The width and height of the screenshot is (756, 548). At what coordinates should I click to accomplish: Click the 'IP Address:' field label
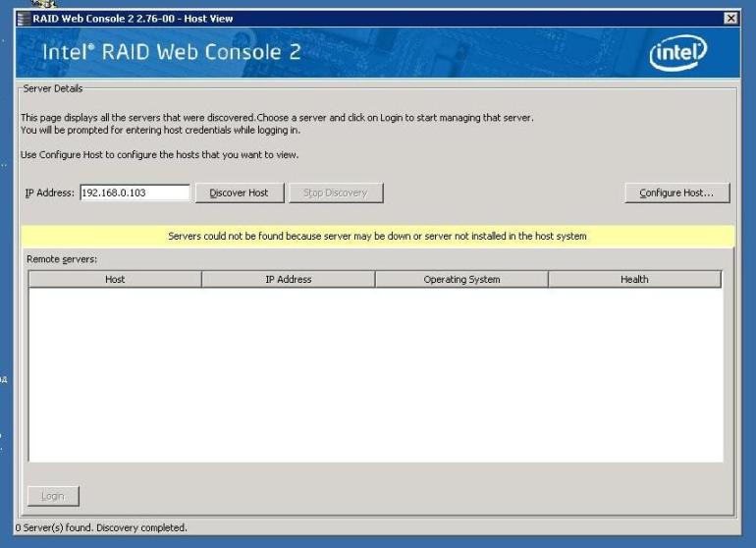pos(50,192)
